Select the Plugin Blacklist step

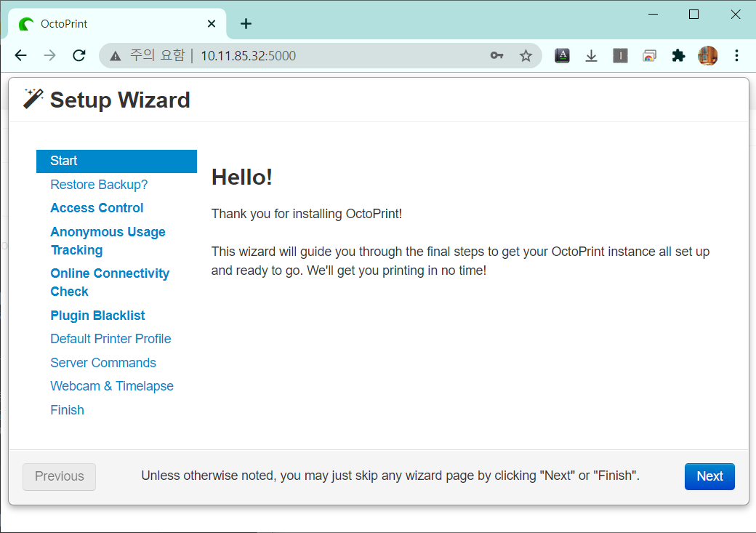click(98, 316)
